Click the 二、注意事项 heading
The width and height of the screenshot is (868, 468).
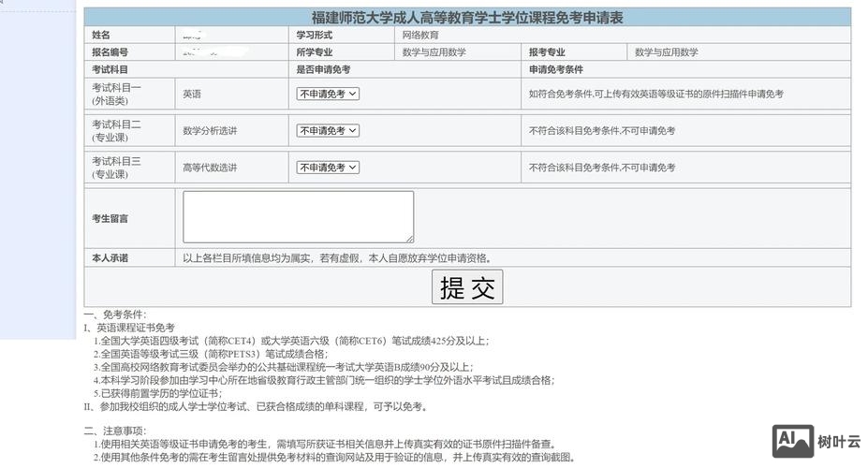tap(115, 431)
